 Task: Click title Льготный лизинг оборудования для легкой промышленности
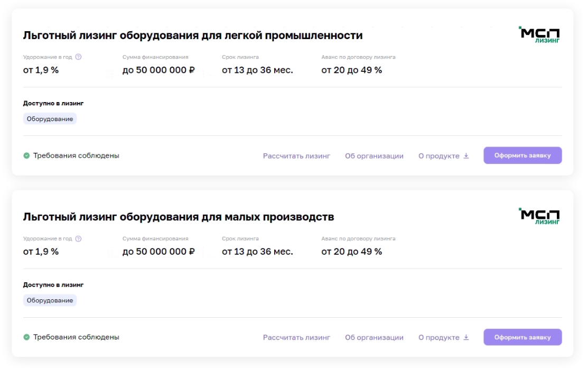click(x=193, y=35)
